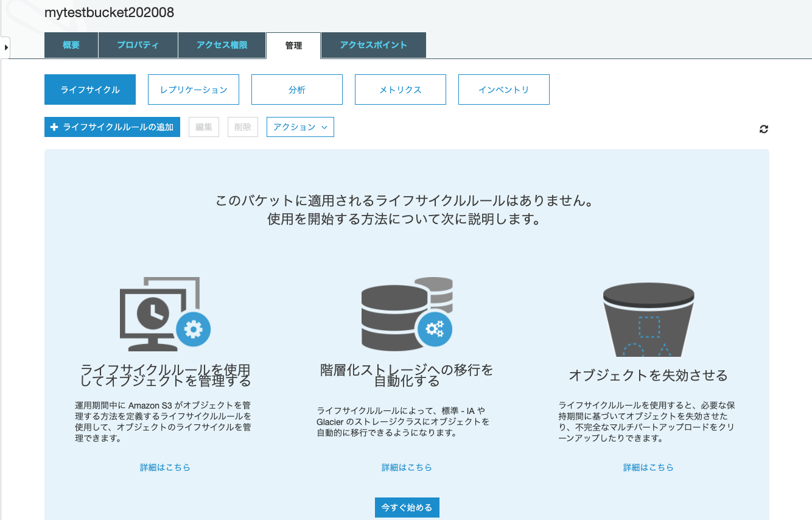Switch to the レプリケーション section
812x520 pixels.
click(193, 89)
